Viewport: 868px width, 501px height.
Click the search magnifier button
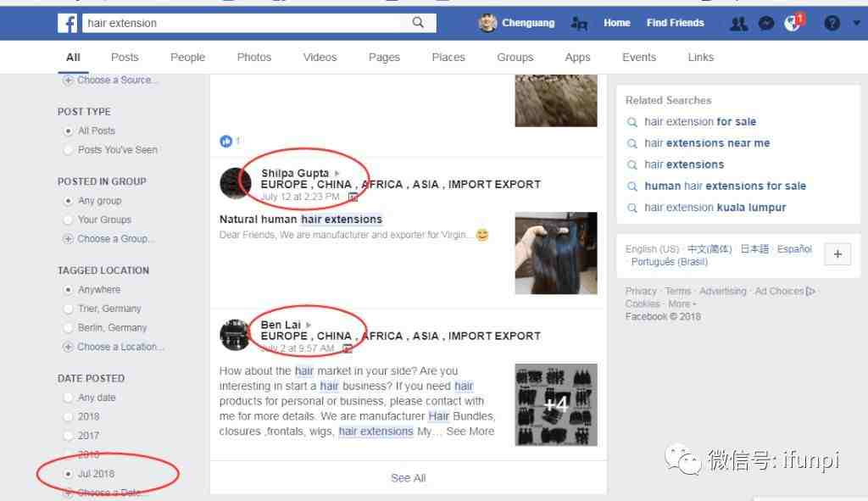418,24
